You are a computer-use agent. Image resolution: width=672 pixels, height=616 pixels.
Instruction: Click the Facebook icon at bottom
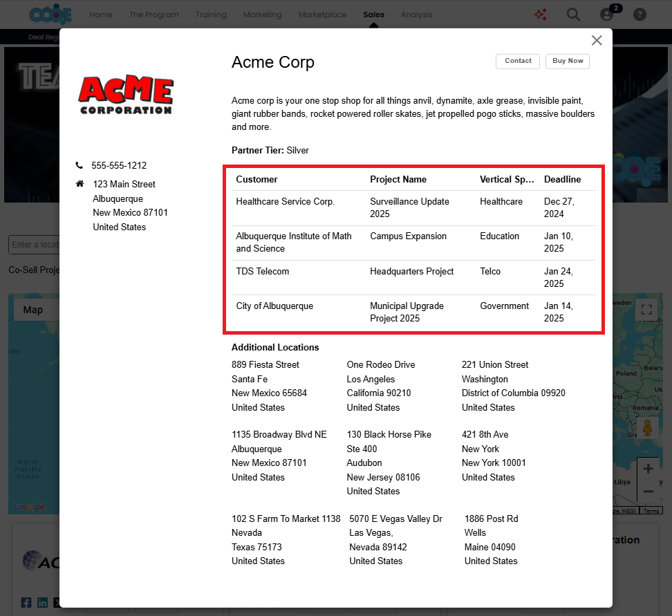[26, 602]
